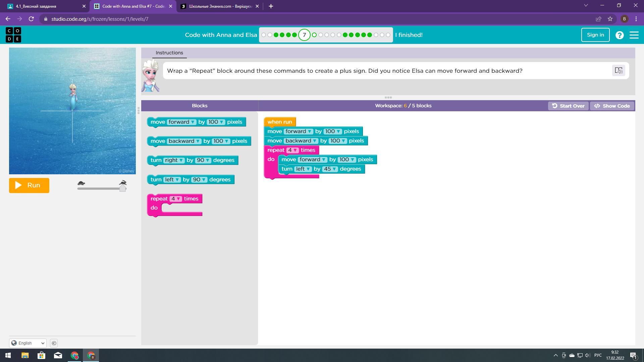This screenshot has height=362, width=644.
Task: Open pixels dropdown of workspace move backward block
Action: (x=338, y=141)
